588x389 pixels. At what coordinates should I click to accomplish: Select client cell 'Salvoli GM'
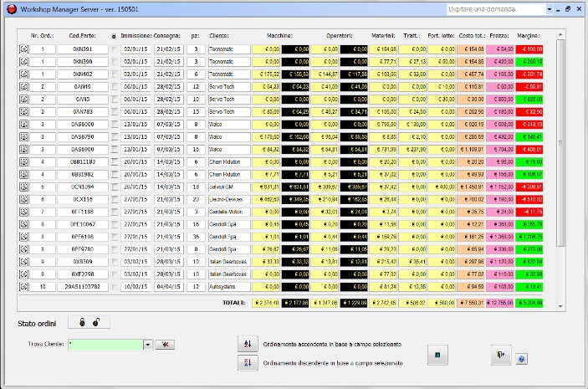[229, 187]
